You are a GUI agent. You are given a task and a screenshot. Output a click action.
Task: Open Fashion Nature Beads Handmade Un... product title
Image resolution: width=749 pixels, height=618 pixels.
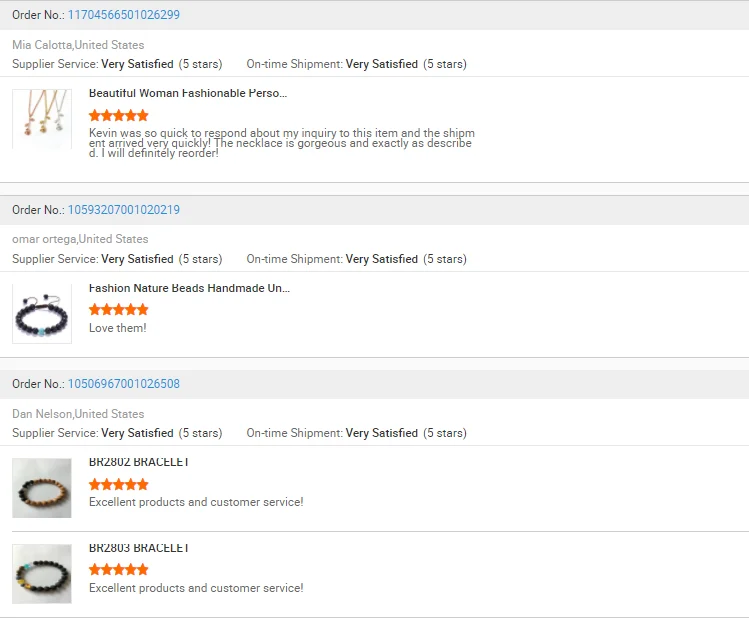point(189,288)
